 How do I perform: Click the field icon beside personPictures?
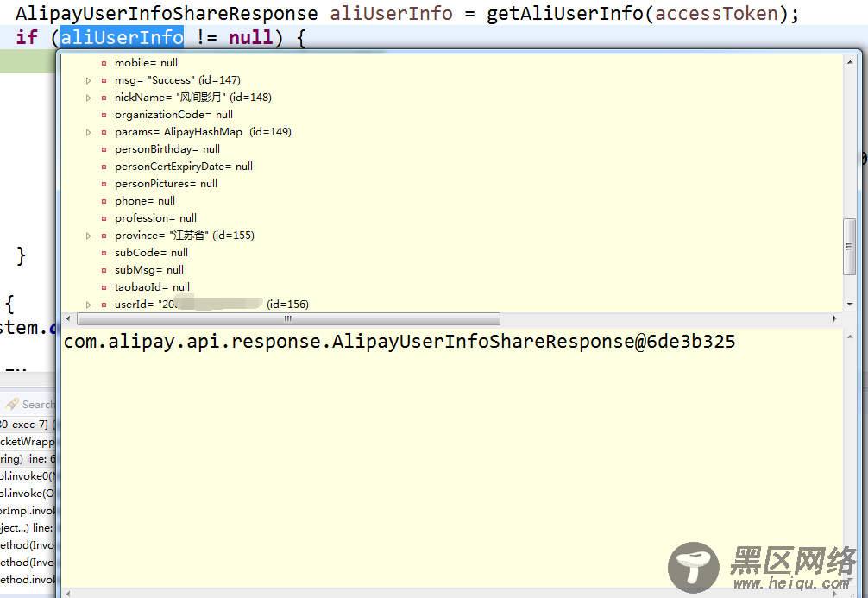click(104, 184)
